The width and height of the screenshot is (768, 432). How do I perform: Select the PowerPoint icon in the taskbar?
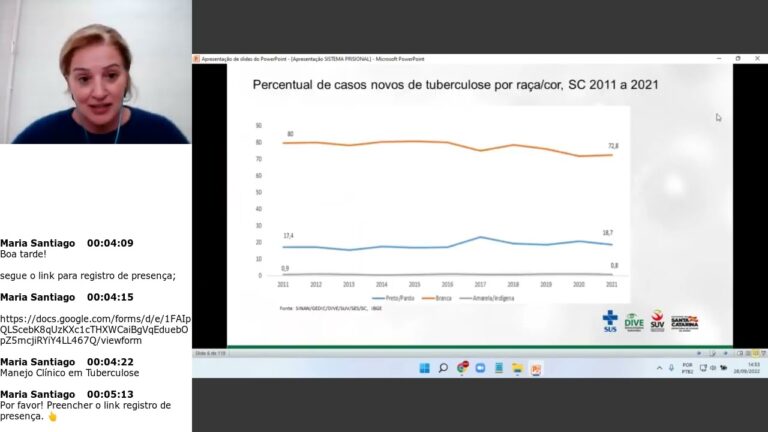(x=536, y=369)
